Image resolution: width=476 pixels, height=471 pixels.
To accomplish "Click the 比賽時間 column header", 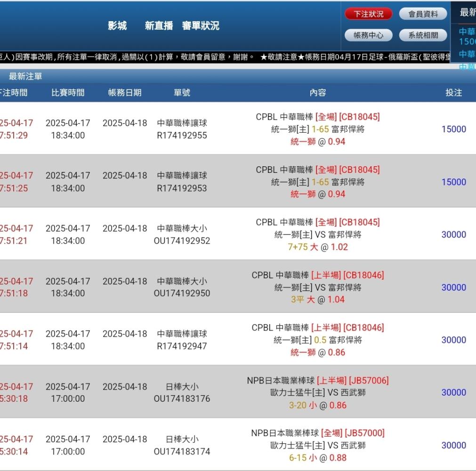I will [x=68, y=93].
